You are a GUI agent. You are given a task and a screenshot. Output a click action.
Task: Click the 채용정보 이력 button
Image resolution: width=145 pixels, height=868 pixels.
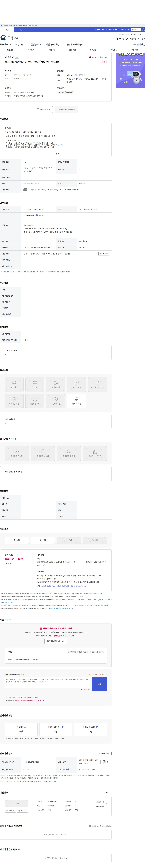100,806
